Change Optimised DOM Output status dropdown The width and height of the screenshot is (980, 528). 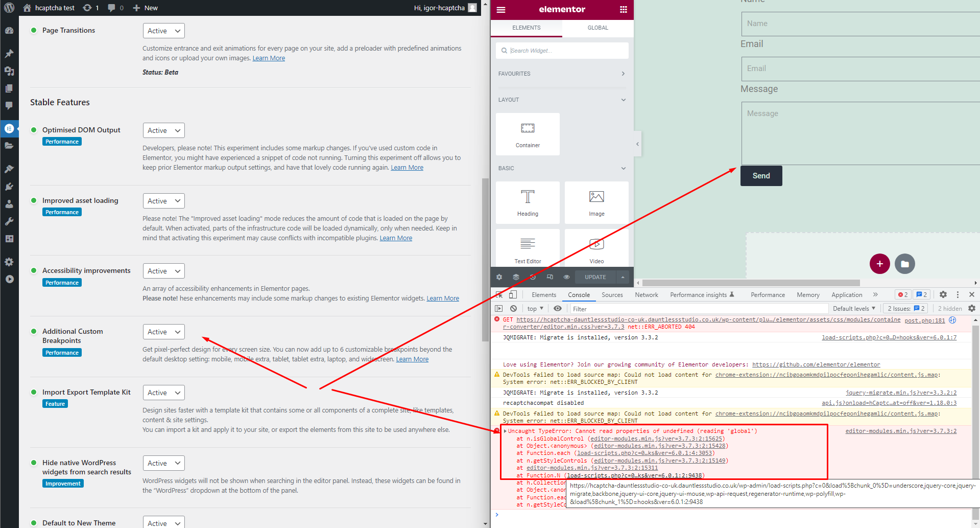click(x=163, y=130)
